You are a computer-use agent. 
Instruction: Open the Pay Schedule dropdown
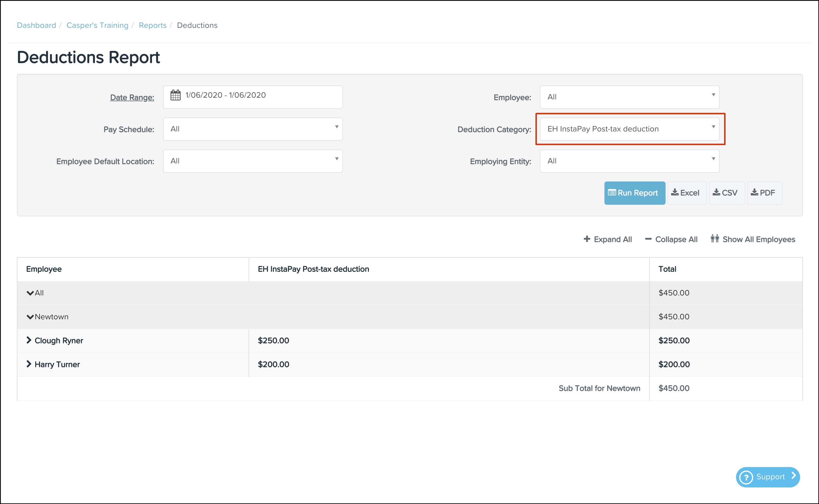pyautogui.click(x=252, y=129)
